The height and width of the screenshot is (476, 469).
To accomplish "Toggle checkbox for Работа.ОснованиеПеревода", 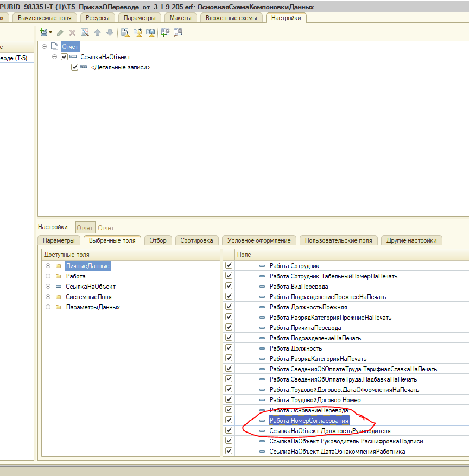I will (229, 410).
